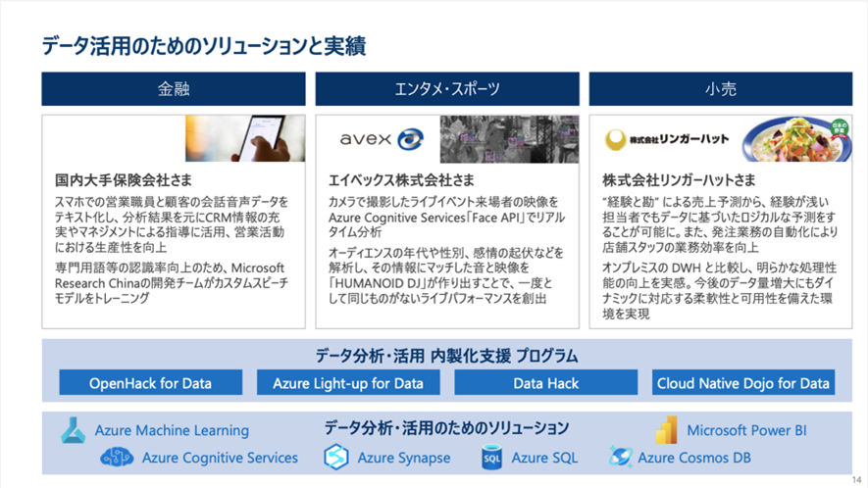The image size is (868, 488).
Task: Click the paragraph starting 専門用語等の認識率向上
Action: [172, 283]
